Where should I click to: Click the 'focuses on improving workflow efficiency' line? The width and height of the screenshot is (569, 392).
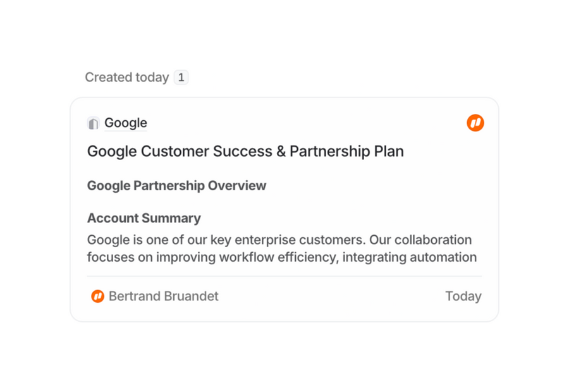point(281,257)
